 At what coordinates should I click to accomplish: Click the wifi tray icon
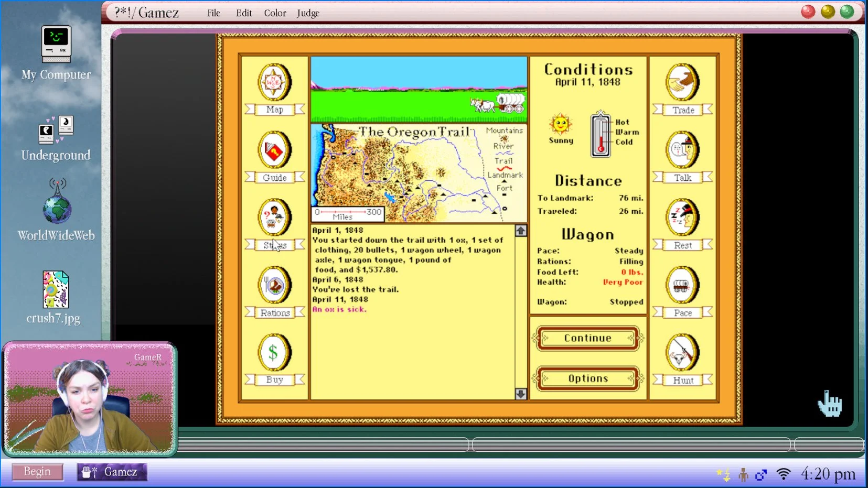(784, 475)
